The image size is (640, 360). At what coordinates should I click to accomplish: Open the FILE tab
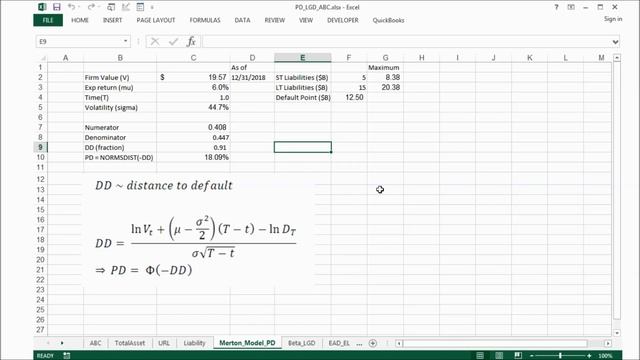[x=48, y=20]
